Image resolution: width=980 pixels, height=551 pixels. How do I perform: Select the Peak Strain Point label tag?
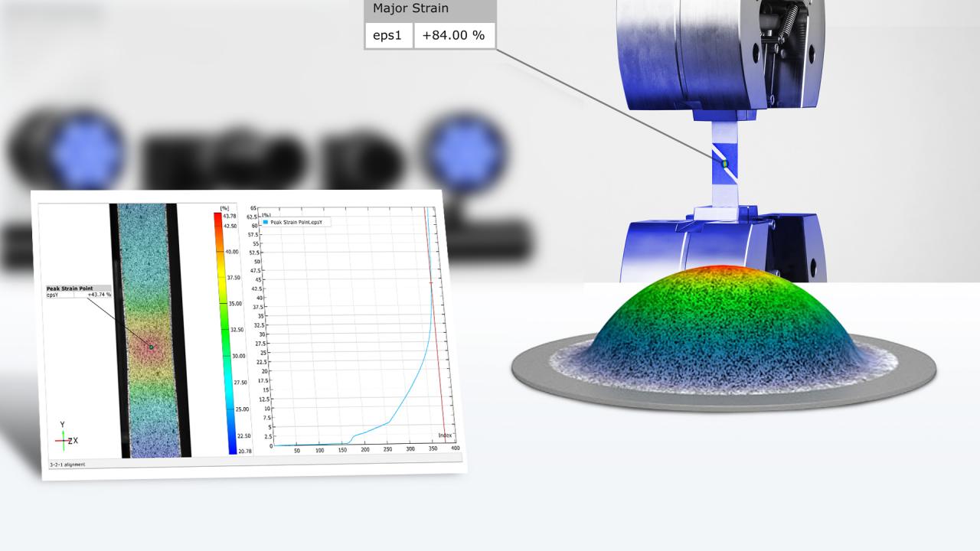(70, 289)
